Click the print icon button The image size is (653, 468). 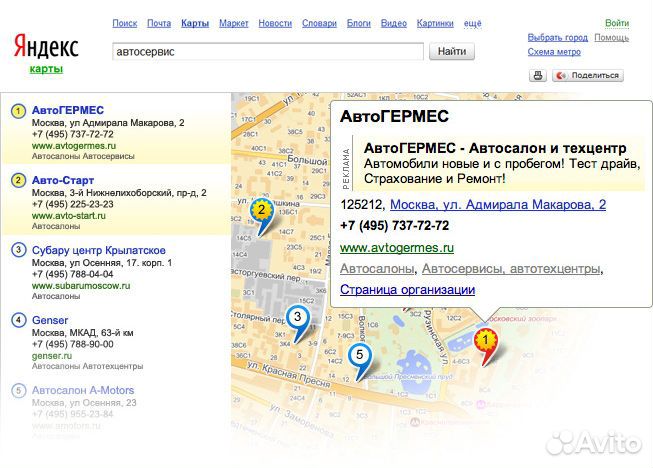538,75
